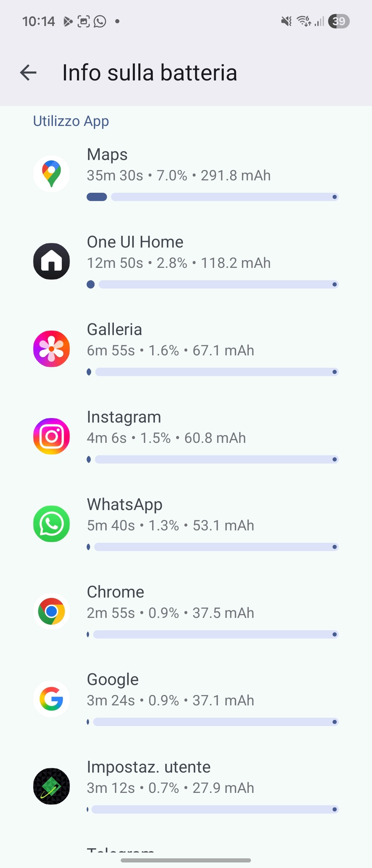The image size is (372, 868).
Task: Select the Instagram list entry
Action: (186, 436)
